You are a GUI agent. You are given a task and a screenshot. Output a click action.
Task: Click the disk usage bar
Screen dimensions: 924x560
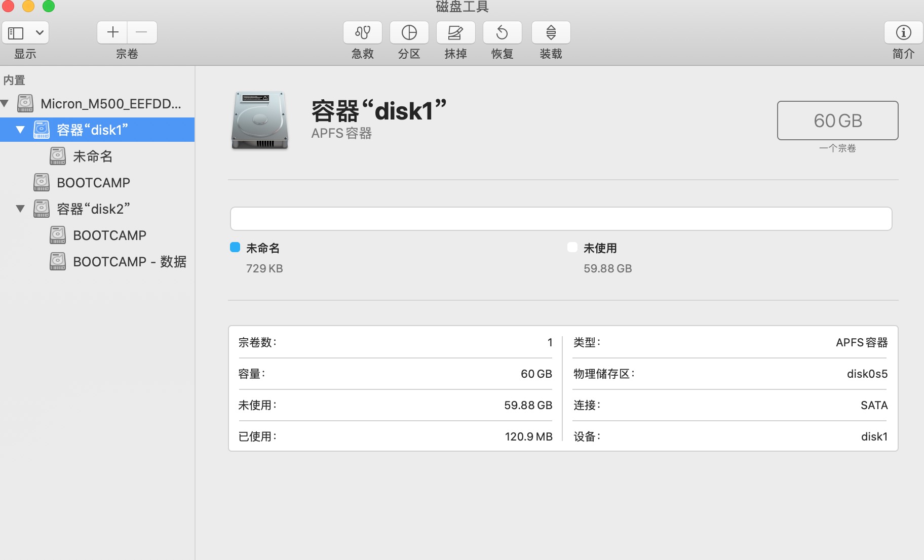click(561, 219)
